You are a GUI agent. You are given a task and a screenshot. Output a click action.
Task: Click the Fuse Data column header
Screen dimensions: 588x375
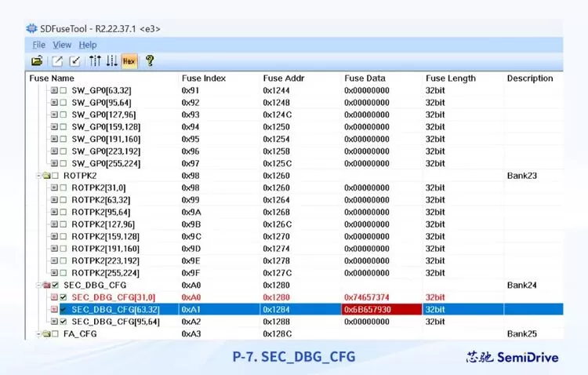click(x=365, y=78)
